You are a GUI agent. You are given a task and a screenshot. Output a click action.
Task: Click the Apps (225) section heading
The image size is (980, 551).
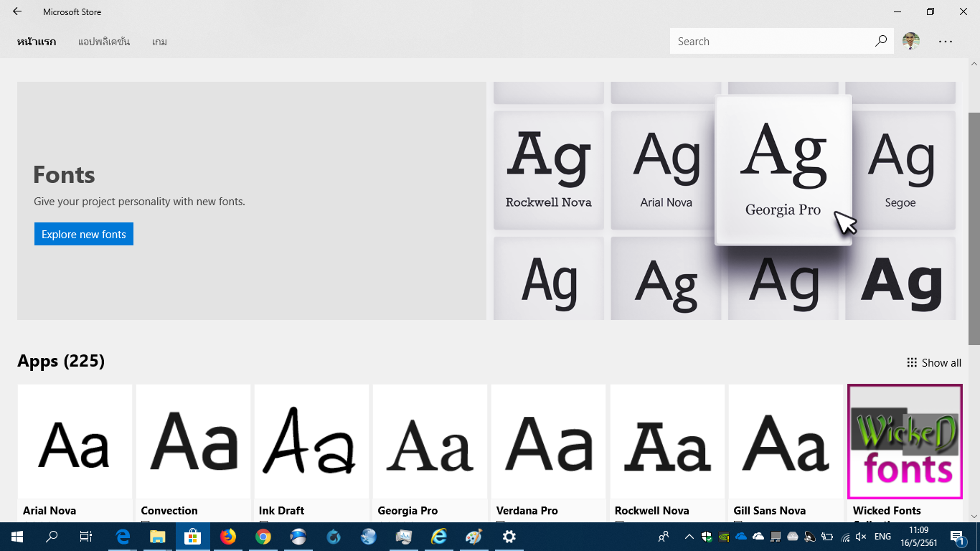[61, 361]
